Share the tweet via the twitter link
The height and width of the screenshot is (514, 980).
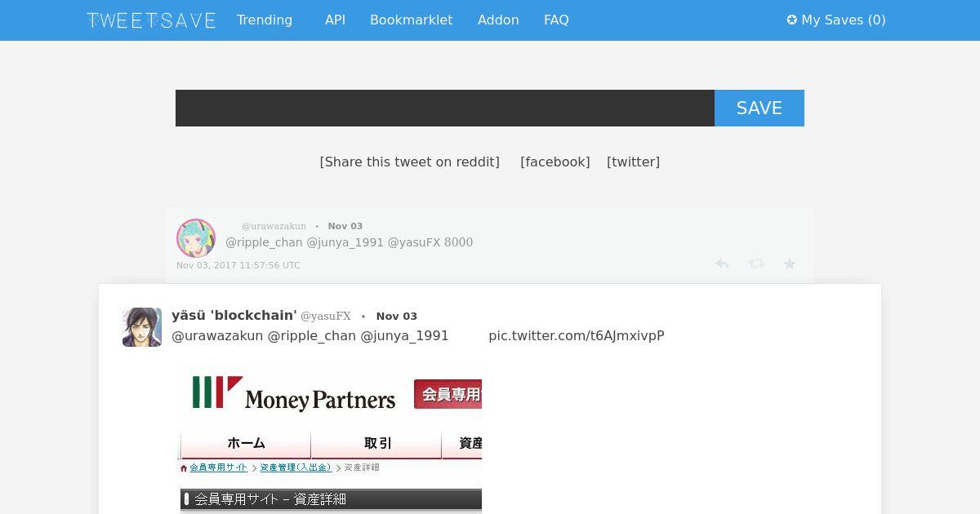click(633, 162)
